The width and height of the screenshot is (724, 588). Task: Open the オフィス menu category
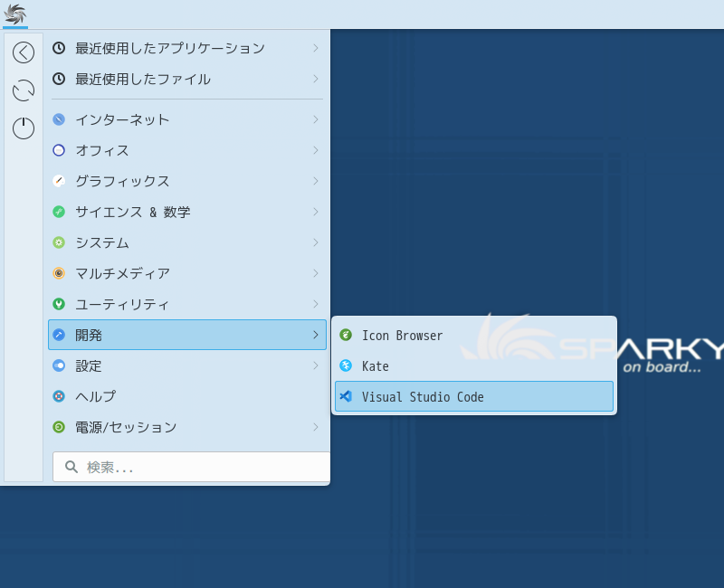[187, 150]
